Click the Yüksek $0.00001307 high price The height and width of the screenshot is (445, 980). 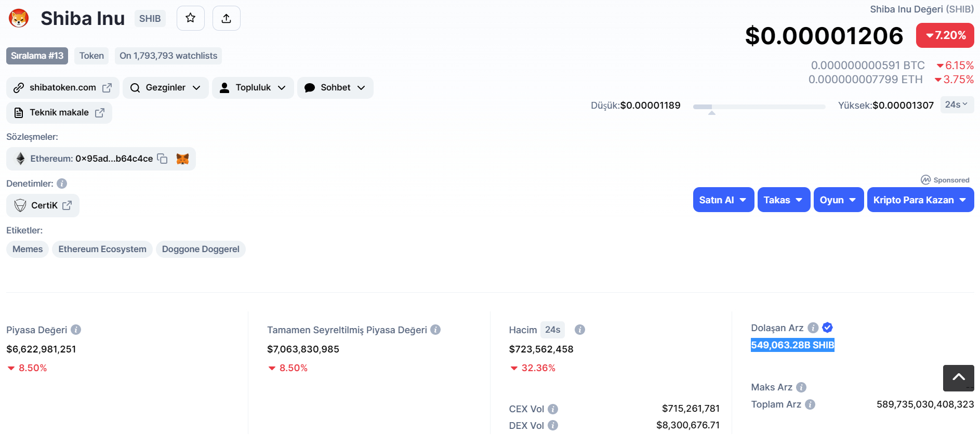coord(886,106)
